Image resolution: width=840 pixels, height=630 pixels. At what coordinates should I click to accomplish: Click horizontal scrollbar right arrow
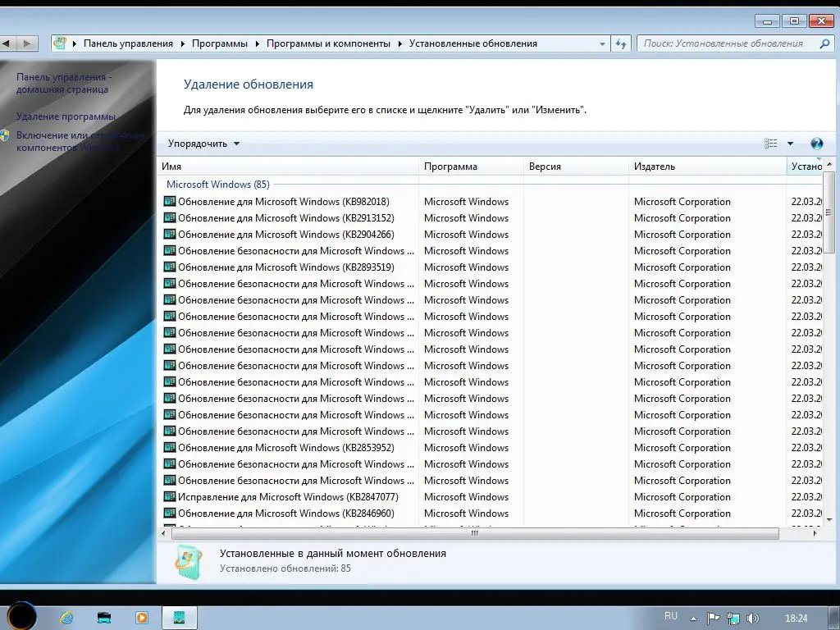click(x=815, y=533)
